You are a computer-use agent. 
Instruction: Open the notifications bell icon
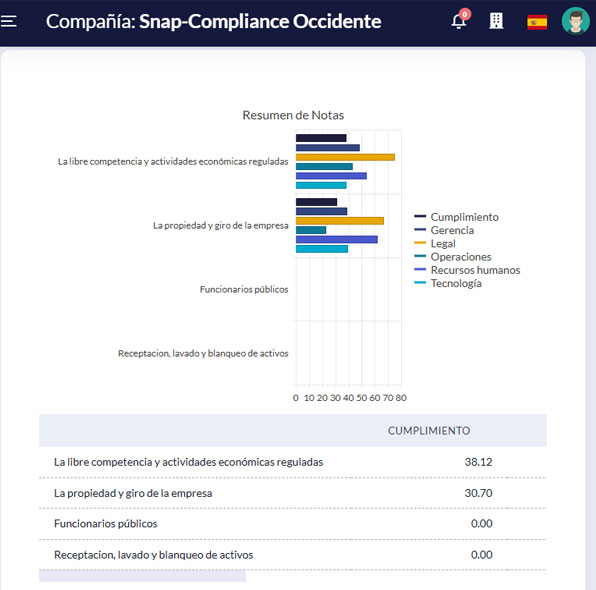[459, 21]
